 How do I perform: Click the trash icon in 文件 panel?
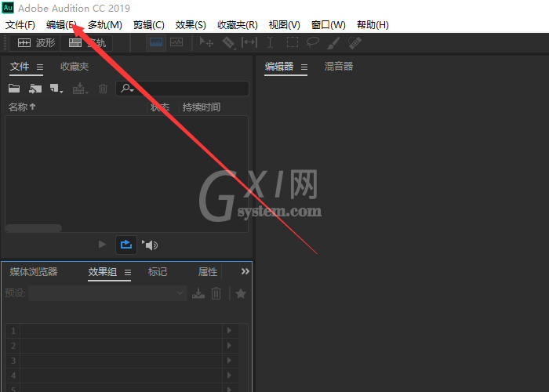pos(103,89)
